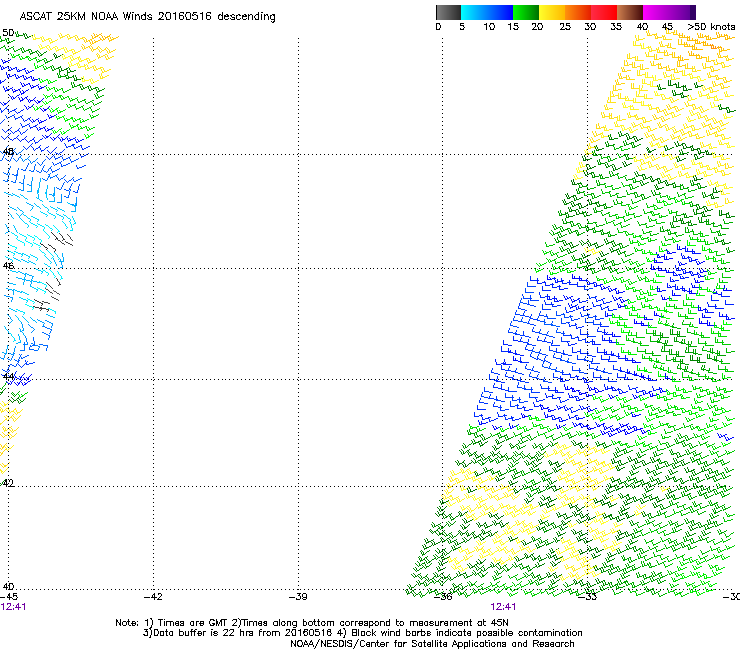Click the "46" latitude axis label
This screenshot has height=650, width=740.
8,266
